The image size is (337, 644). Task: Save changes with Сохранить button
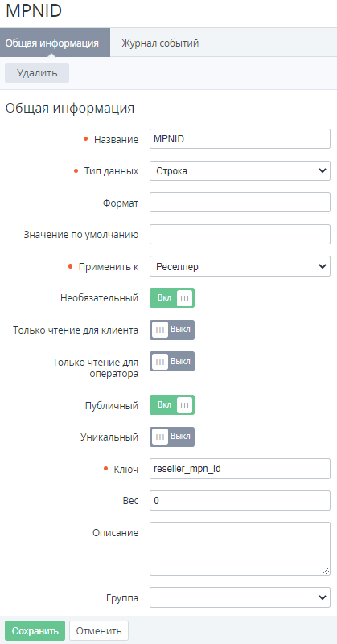[35, 631]
